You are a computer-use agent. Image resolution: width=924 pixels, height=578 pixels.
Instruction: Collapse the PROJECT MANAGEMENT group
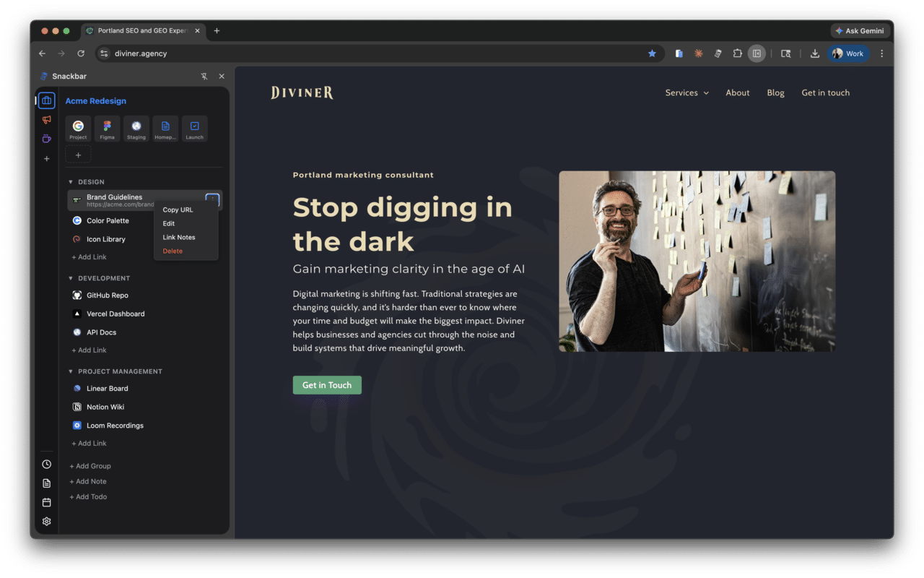[69, 371]
